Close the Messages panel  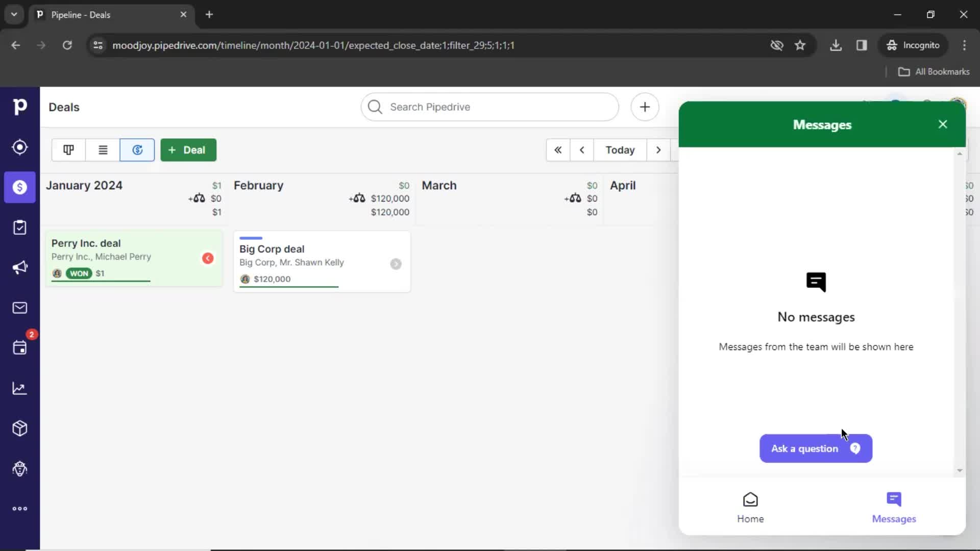(x=943, y=124)
